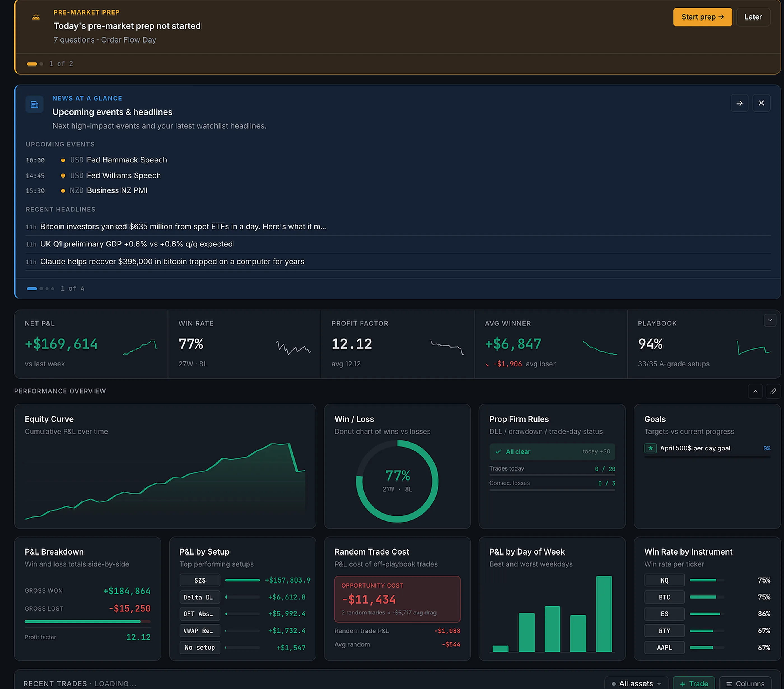The width and height of the screenshot is (784, 689).
Task: Click the shortest bar in P&L by Day of Week
Action: pyautogui.click(x=500, y=649)
